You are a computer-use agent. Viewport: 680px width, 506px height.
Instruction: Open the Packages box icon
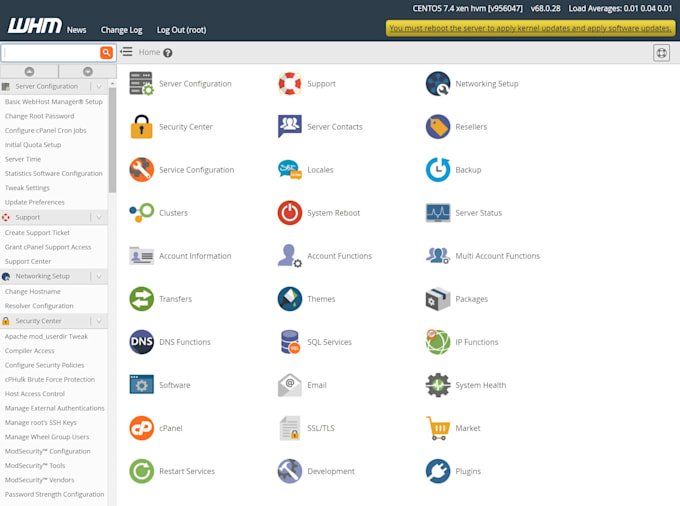coord(438,299)
